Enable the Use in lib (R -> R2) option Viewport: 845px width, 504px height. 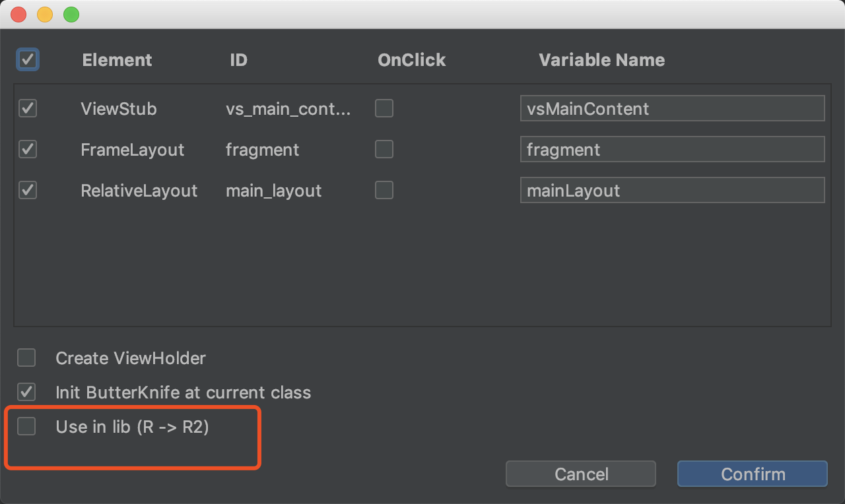pyautogui.click(x=26, y=426)
